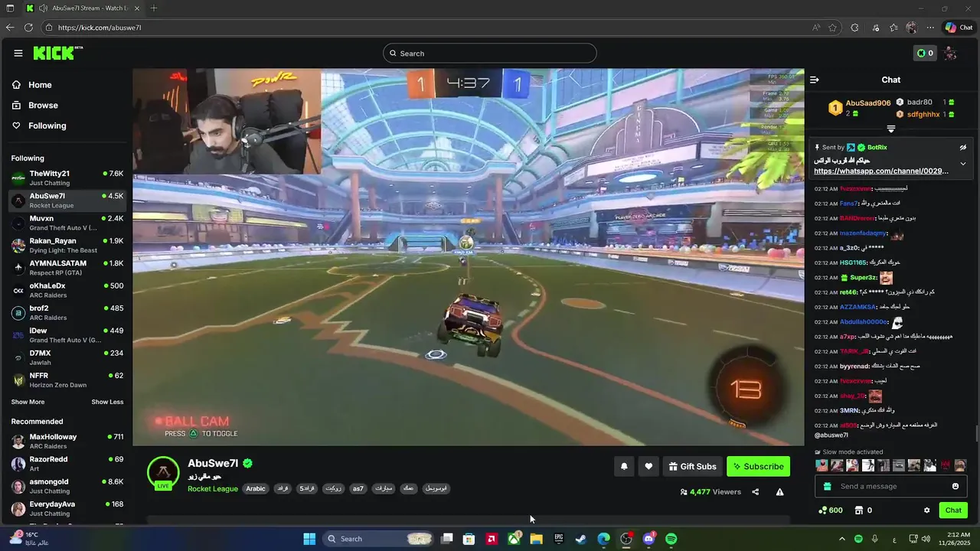
Task: Open Windows Start menu
Action: [309, 539]
